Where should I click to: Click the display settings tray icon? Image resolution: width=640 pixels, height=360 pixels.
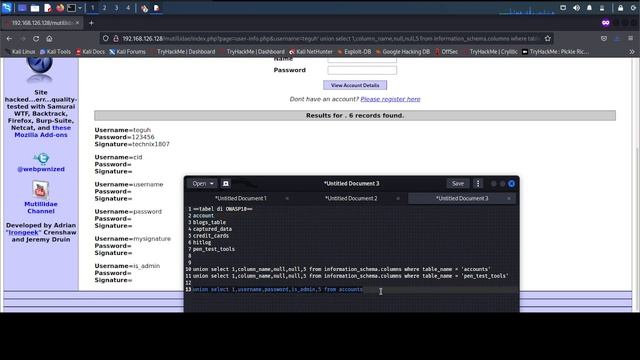point(563,8)
